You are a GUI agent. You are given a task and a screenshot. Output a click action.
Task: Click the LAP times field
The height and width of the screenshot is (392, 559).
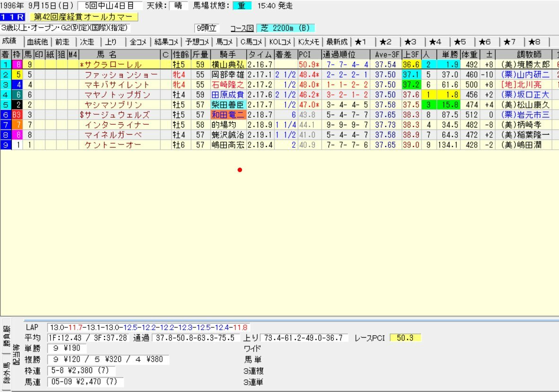148,327
